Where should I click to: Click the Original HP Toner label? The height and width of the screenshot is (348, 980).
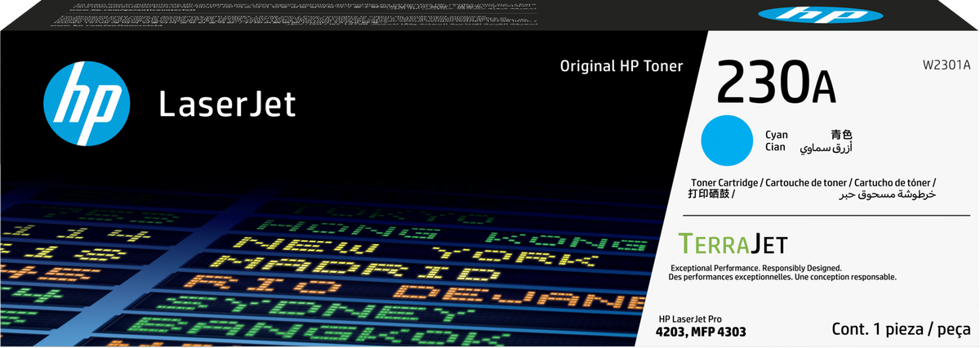621,65
